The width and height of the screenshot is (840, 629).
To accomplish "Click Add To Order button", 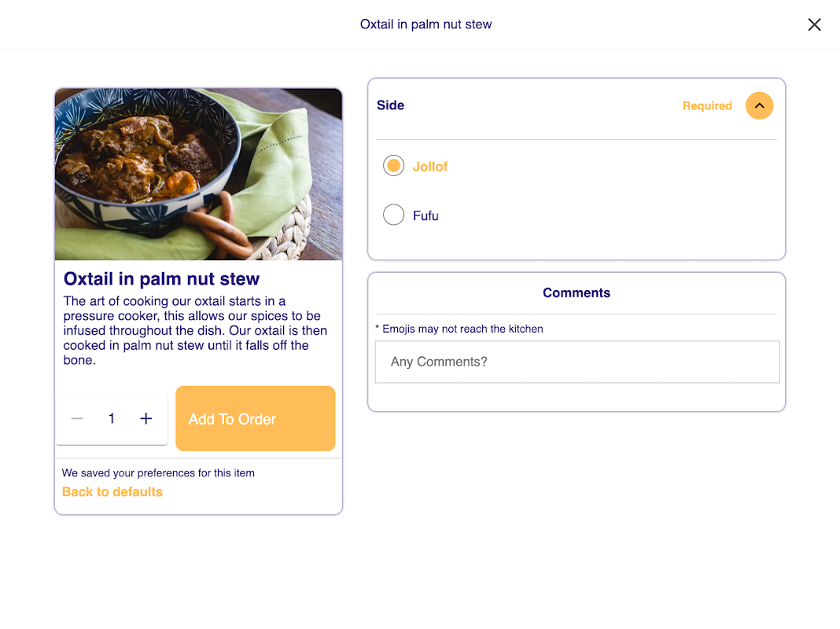I will pyautogui.click(x=256, y=418).
